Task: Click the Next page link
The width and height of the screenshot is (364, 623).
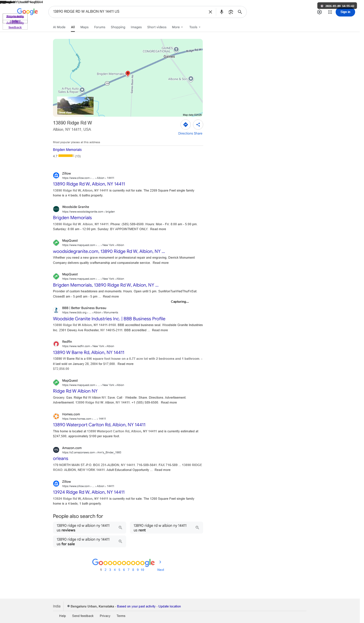Action: click(x=161, y=570)
